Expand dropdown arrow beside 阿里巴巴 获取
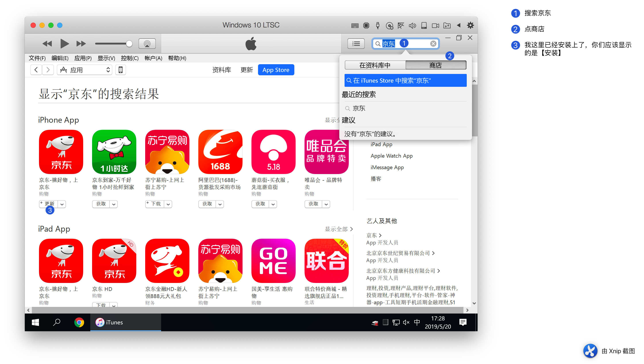Viewport: 644px width, 364px height. 220,204
